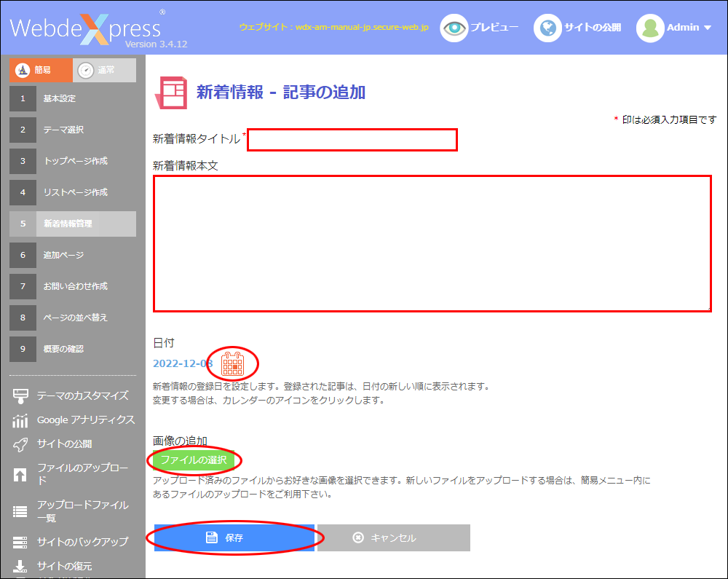Viewport: 728px width, 579px height.
Task: Open step 7 お問い合わせ作成
Action: (73, 286)
